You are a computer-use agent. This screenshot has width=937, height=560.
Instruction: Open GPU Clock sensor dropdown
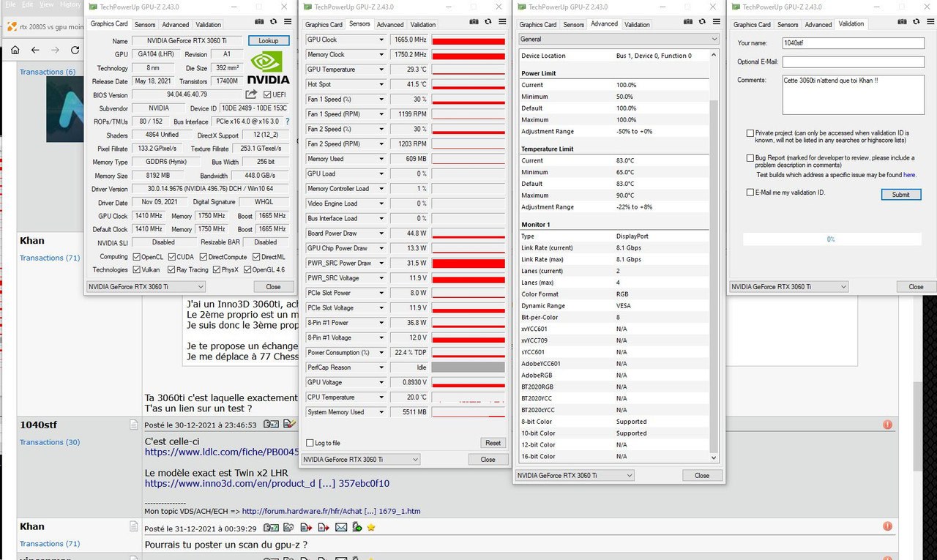(x=381, y=40)
